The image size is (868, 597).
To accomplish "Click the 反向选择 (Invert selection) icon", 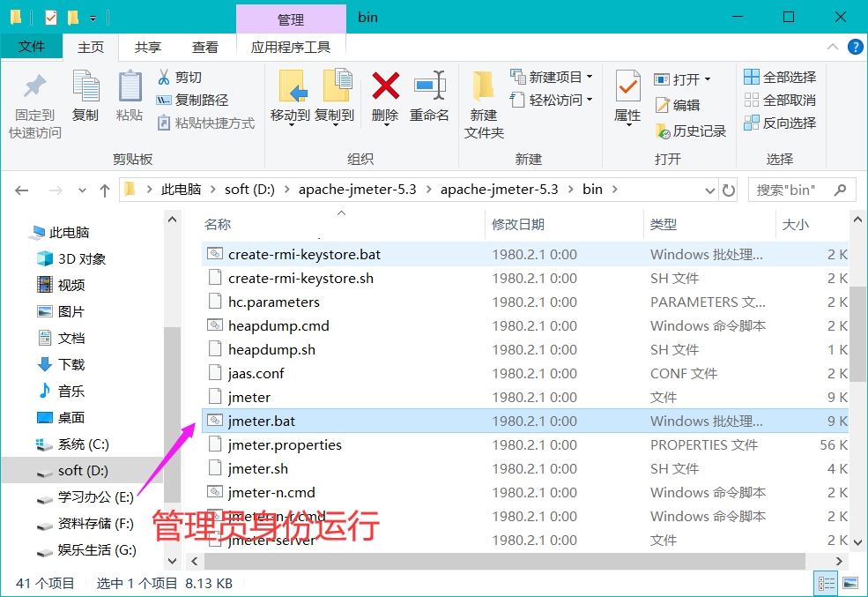I will click(x=752, y=122).
